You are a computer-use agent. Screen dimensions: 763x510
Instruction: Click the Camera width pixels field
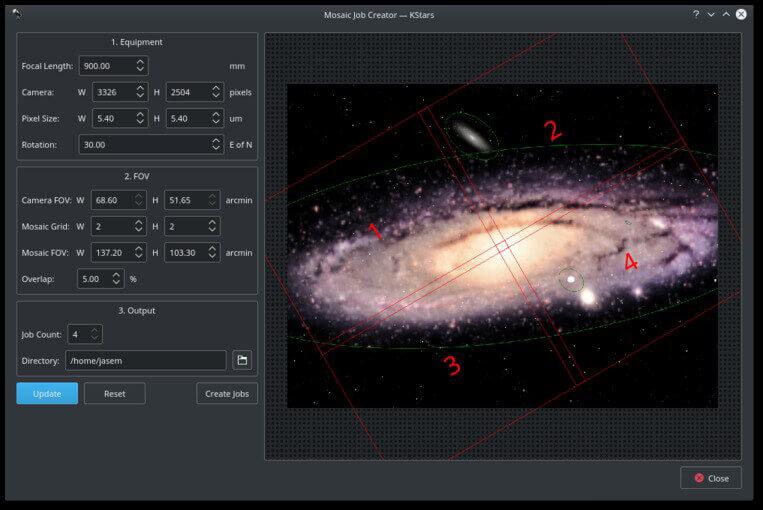click(x=120, y=92)
